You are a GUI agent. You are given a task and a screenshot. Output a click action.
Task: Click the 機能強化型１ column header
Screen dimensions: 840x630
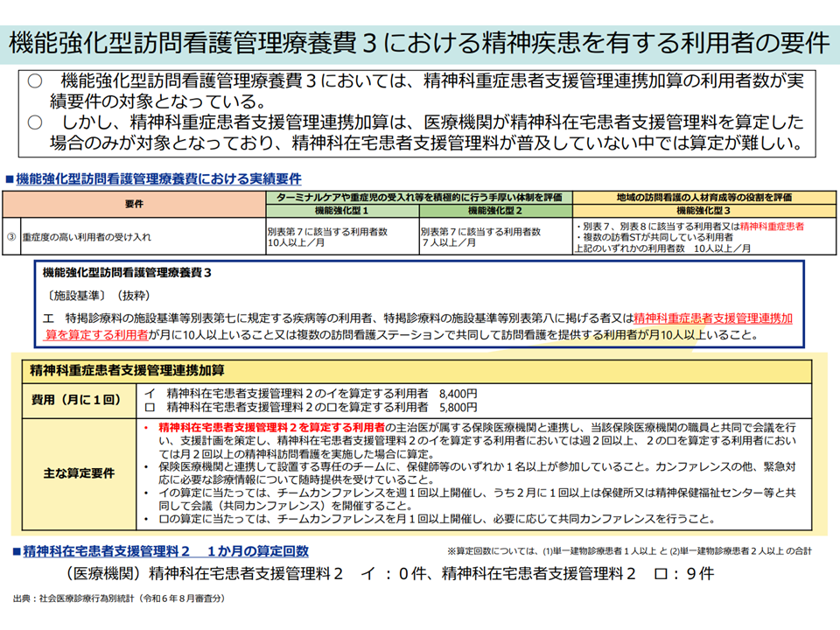(x=341, y=211)
